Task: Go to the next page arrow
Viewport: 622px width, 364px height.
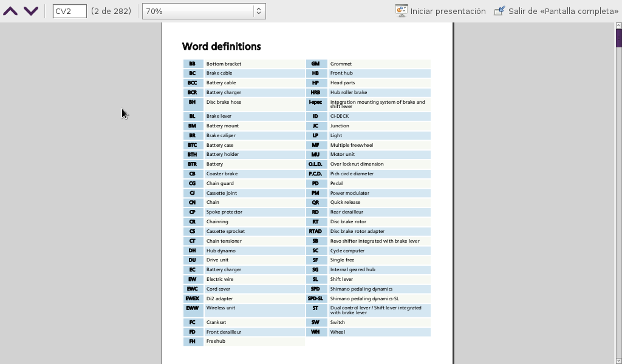Action: 31,11
